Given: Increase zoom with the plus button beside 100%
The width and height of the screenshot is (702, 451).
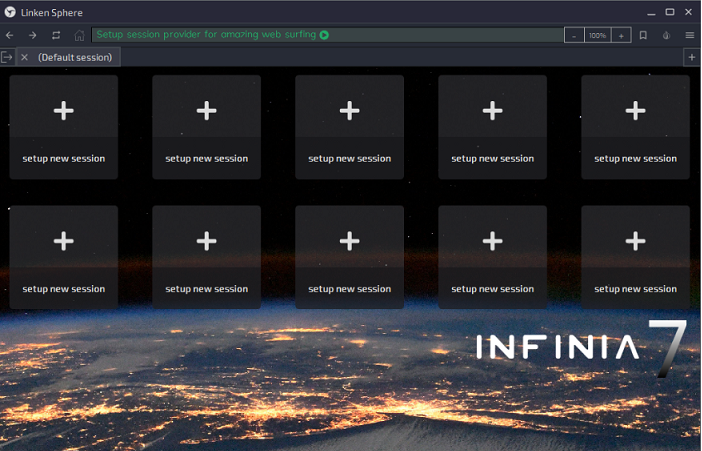Looking at the screenshot, I should (621, 35).
